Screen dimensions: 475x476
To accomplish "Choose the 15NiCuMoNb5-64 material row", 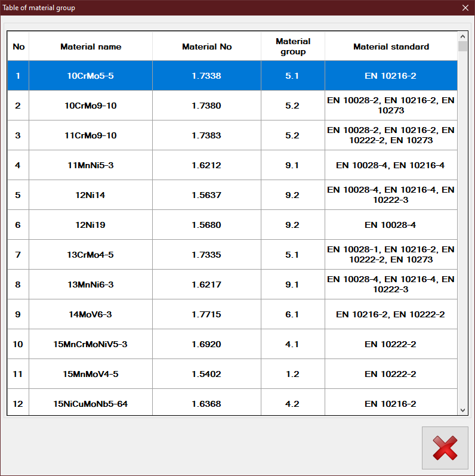I will (91, 404).
